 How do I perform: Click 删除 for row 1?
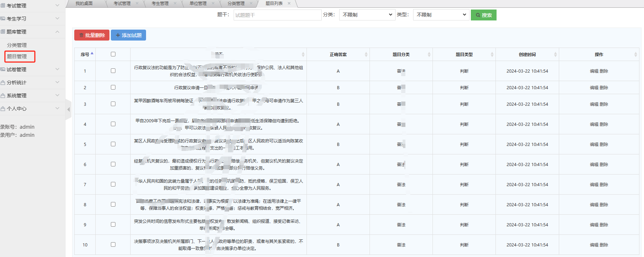pyautogui.click(x=604, y=71)
